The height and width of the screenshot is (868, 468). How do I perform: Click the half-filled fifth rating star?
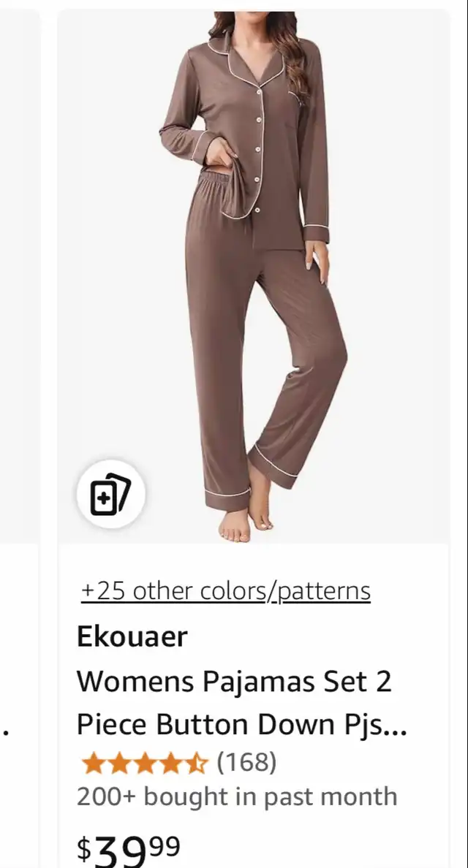click(195, 764)
